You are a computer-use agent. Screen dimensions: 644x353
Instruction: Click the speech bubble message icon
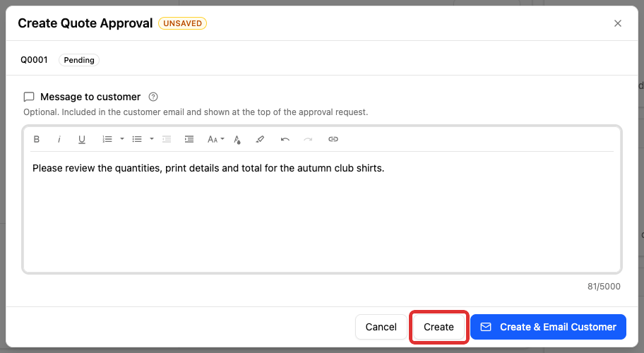click(x=29, y=97)
